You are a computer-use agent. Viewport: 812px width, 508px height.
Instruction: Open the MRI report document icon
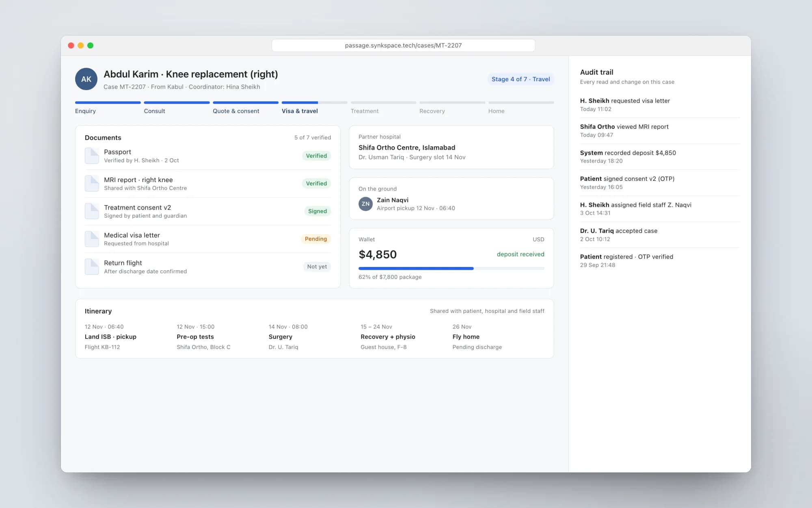pyautogui.click(x=92, y=184)
